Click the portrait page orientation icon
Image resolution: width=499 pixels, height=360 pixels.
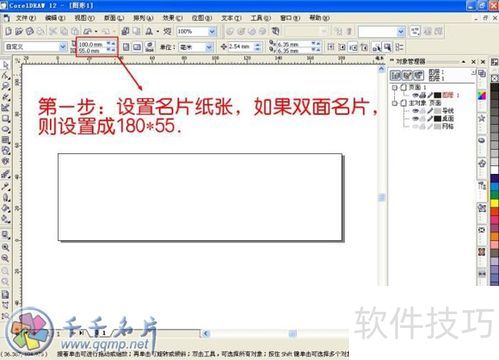[126, 47]
